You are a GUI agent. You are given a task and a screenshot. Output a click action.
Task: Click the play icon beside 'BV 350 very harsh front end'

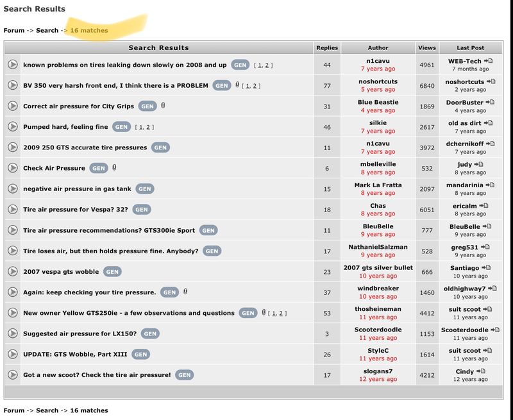click(13, 85)
